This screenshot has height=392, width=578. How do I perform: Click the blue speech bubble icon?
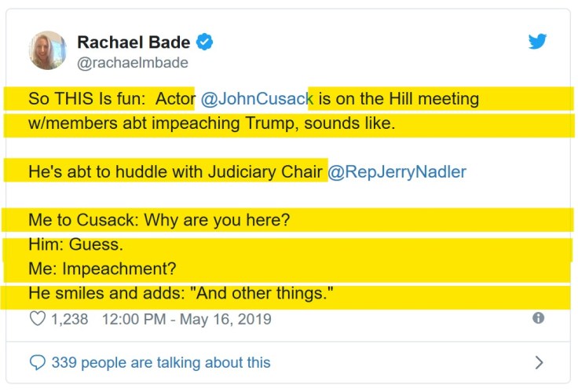point(37,362)
